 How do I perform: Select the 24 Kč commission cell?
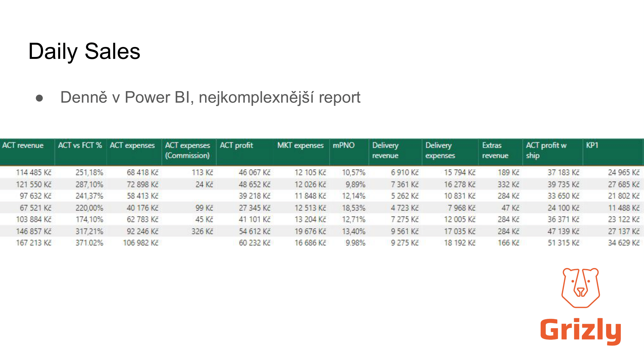204,184
